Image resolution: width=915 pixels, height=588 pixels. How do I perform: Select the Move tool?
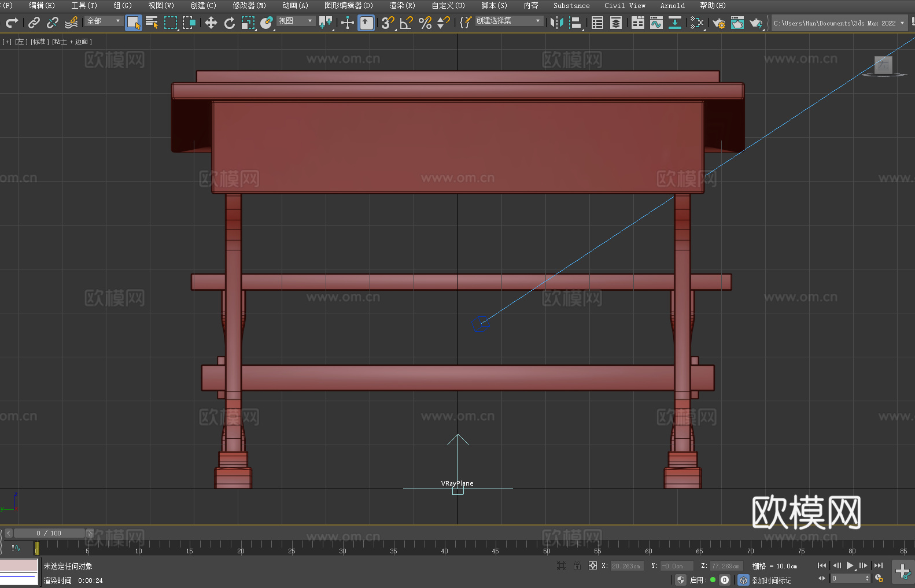click(211, 23)
